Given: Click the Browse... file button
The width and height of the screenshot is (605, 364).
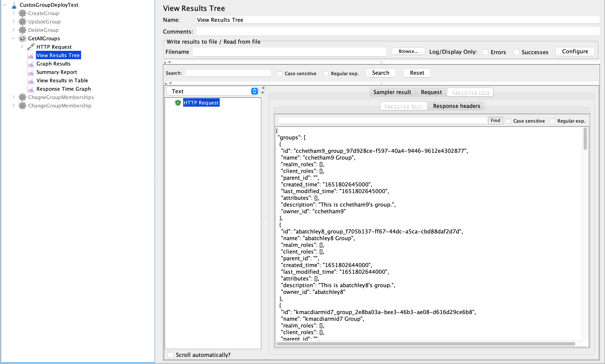Looking at the screenshot, I should [408, 51].
